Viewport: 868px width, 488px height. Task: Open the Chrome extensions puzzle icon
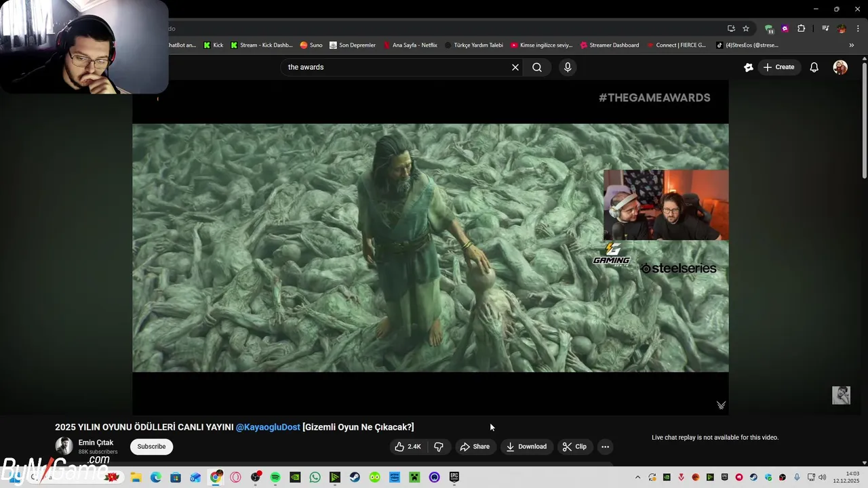[x=802, y=28]
